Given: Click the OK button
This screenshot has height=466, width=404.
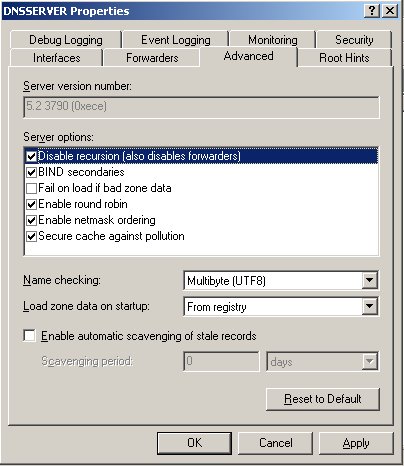Looking at the screenshot, I should [x=194, y=443].
